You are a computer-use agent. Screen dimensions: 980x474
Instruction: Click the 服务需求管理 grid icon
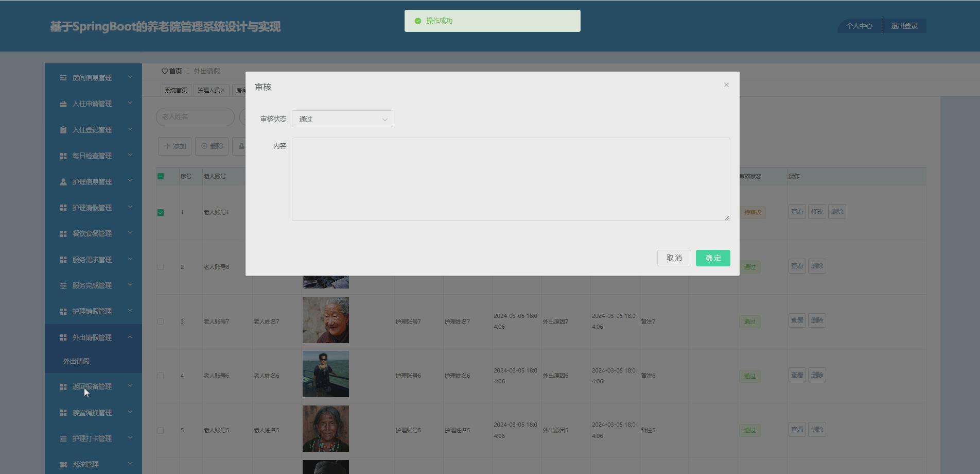(63, 260)
